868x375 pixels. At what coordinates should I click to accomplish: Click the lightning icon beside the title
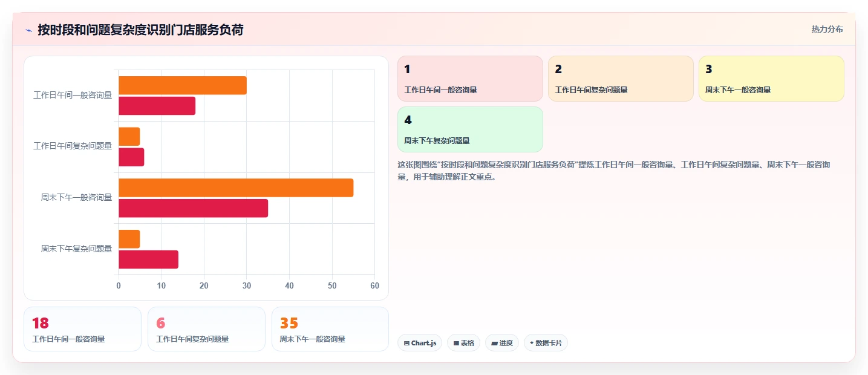click(x=28, y=30)
